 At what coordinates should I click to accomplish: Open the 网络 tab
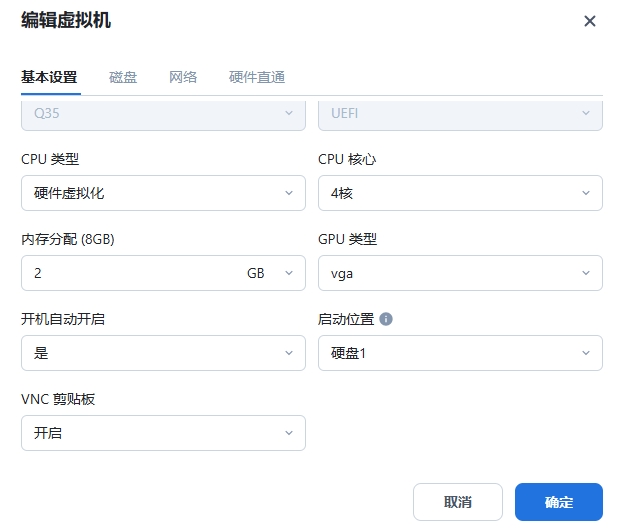pyautogui.click(x=183, y=77)
